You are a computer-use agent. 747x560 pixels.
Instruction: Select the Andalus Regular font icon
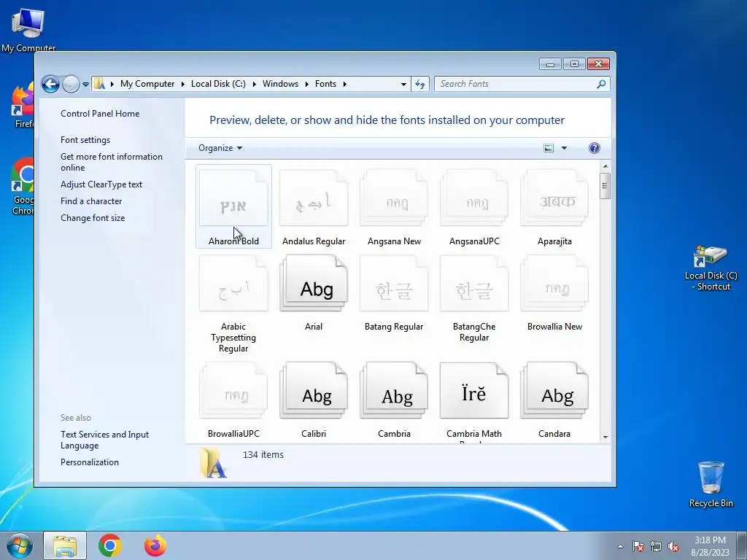click(314, 198)
